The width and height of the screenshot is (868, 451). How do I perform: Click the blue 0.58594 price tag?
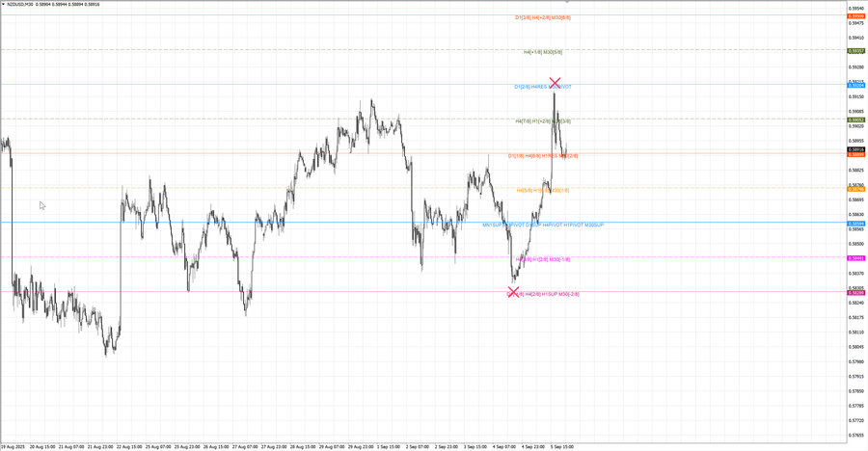[x=855, y=224]
